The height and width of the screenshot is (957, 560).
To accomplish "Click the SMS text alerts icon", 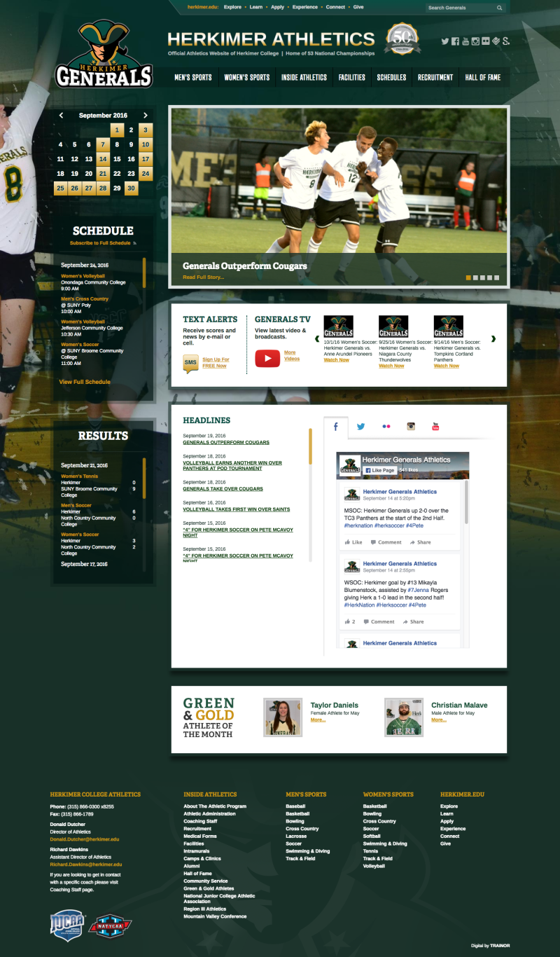I will point(190,363).
